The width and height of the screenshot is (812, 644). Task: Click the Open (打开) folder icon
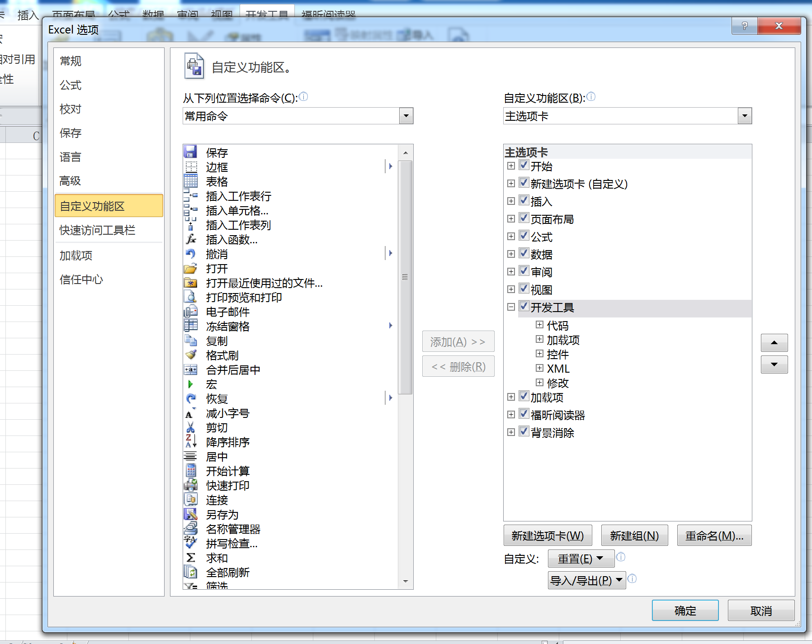(190, 268)
